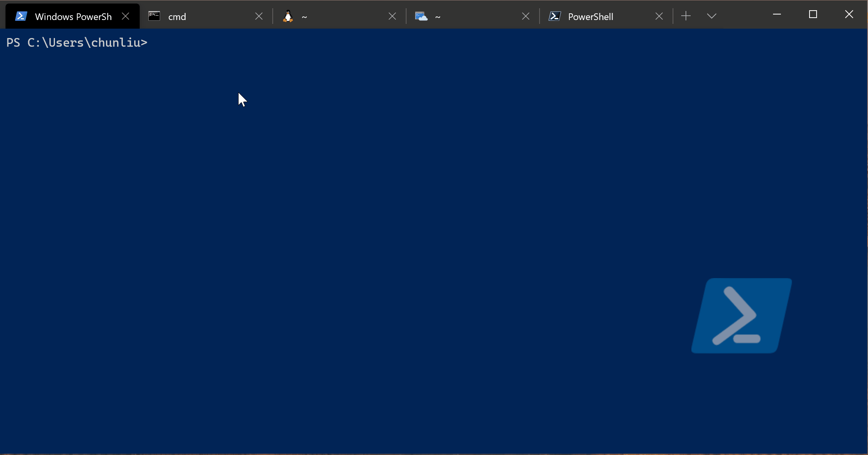The width and height of the screenshot is (868, 455).
Task: Switch to the Cloud Shell tilde tab
Action: click(438, 16)
